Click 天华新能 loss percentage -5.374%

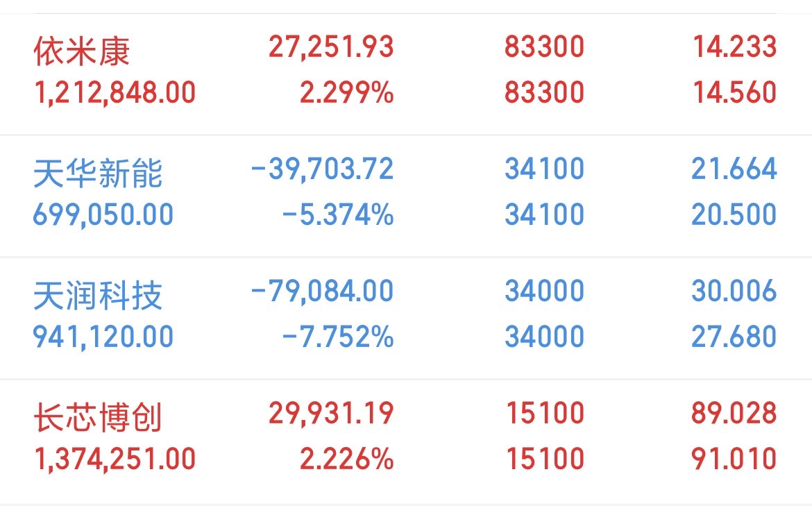pos(338,215)
